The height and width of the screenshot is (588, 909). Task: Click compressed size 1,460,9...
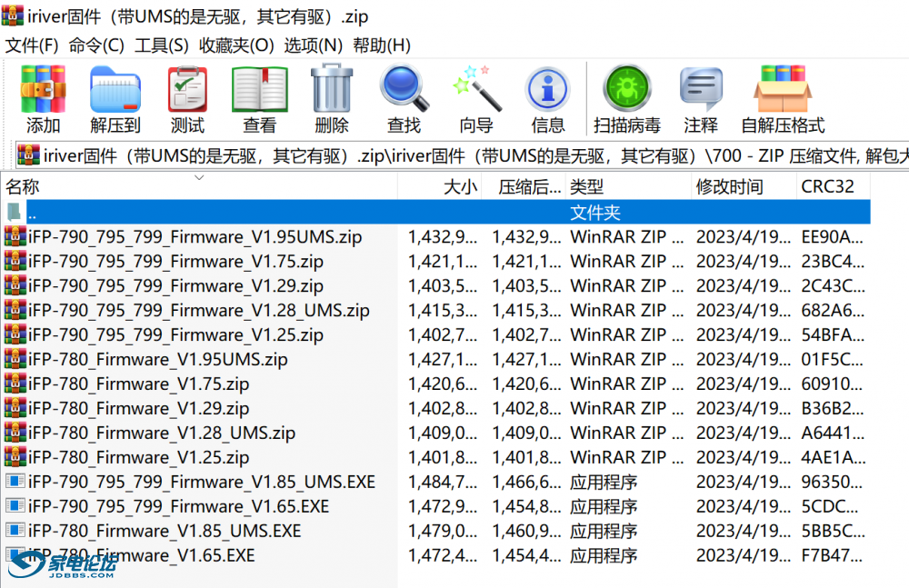pos(526,531)
